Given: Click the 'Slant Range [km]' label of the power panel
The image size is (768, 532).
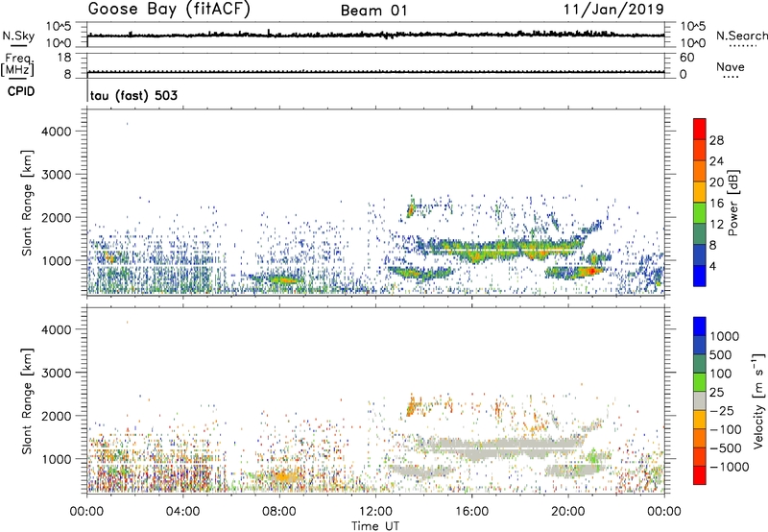Looking at the screenshot, I should [x=27, y=203].
